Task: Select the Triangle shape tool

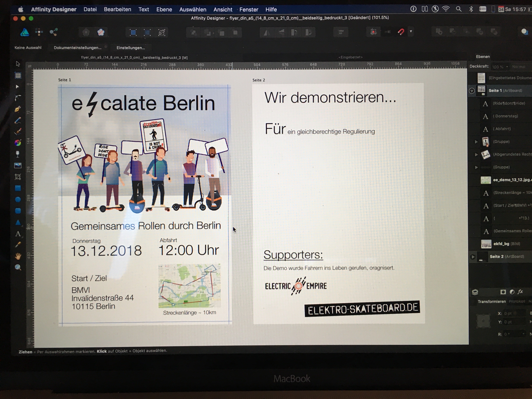Action: [x=18, y=222]
